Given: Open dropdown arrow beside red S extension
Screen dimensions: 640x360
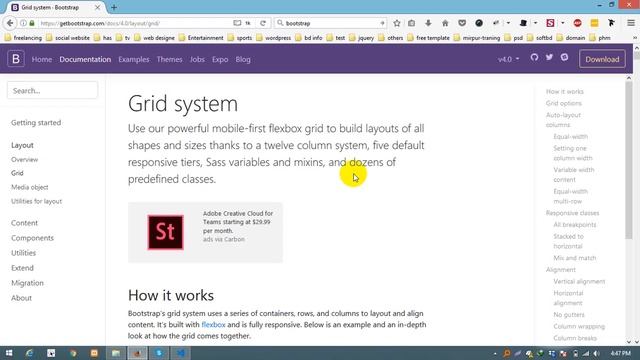Looking at the screenshot, I should pyautogui.click(x=562, y=23).
